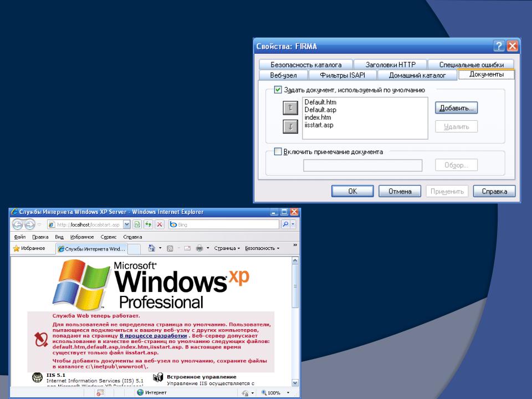Screen dimensions: 532x399
Task: Click the RSS feeds icon in command bar
Action: [170, 248]
